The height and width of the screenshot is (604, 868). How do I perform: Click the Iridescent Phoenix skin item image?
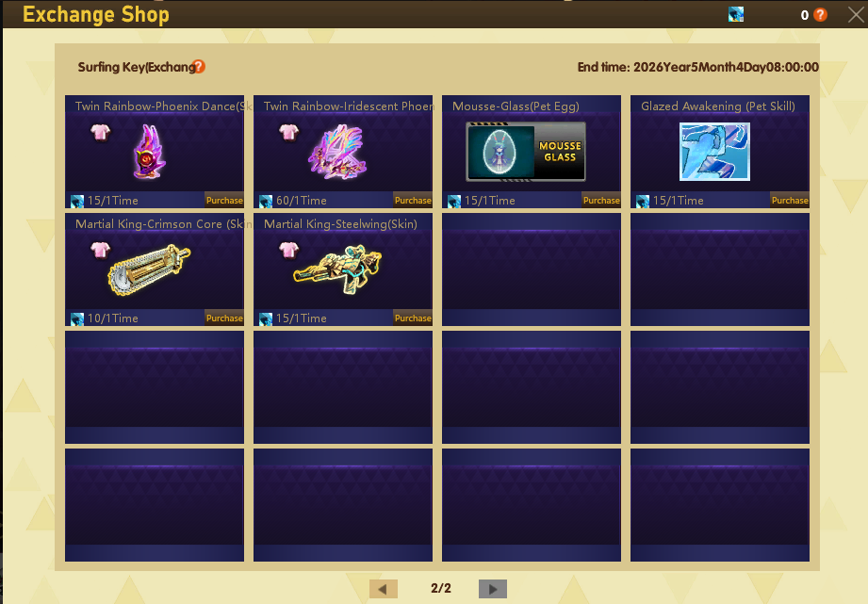click(337, 152)
